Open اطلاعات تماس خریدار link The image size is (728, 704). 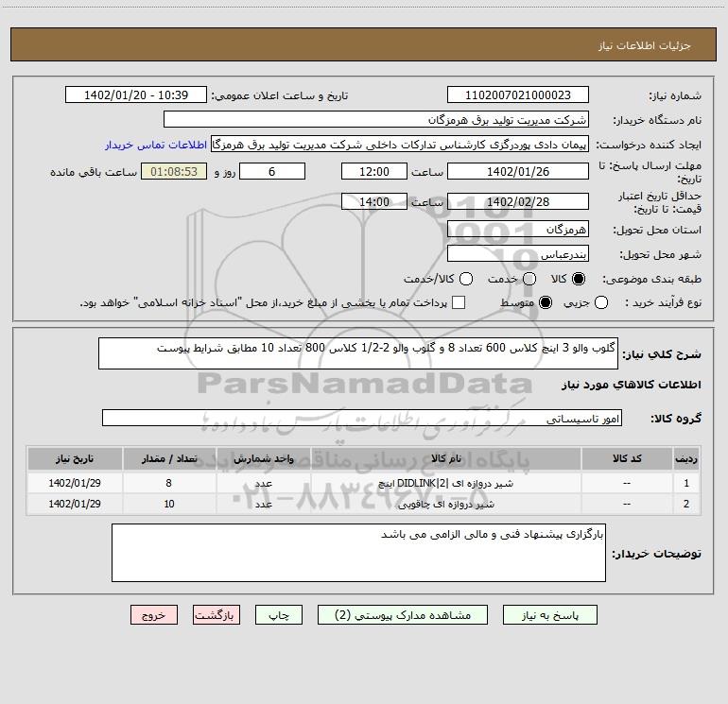(x=156, y=145)
